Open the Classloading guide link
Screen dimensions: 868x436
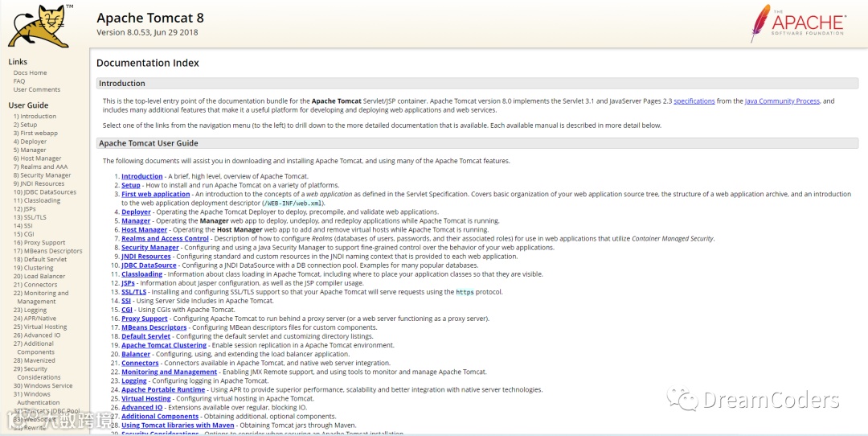[142, 274]
